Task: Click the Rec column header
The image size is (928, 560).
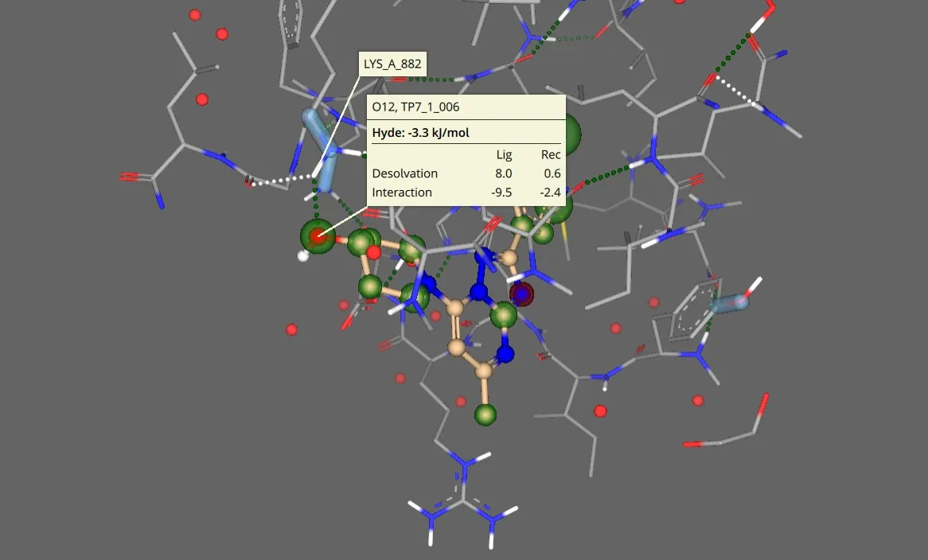Action: click(551, 155)
